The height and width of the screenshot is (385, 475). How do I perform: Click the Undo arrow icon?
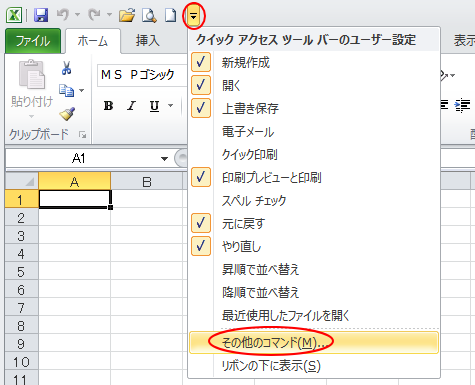pyautogui.click(x=63, y=15)
